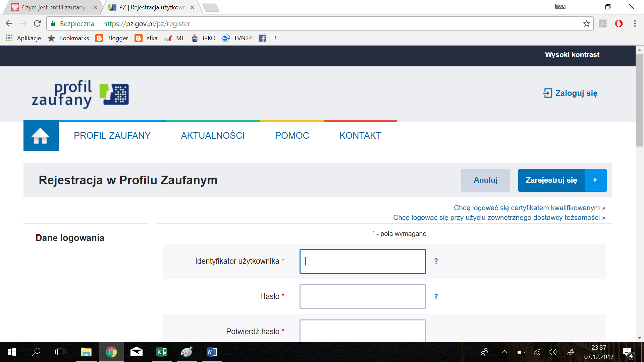This screenshot has height=362, width=644.
Task: Click the page vertical scrollbar thumb
Action: click(640, 100)
